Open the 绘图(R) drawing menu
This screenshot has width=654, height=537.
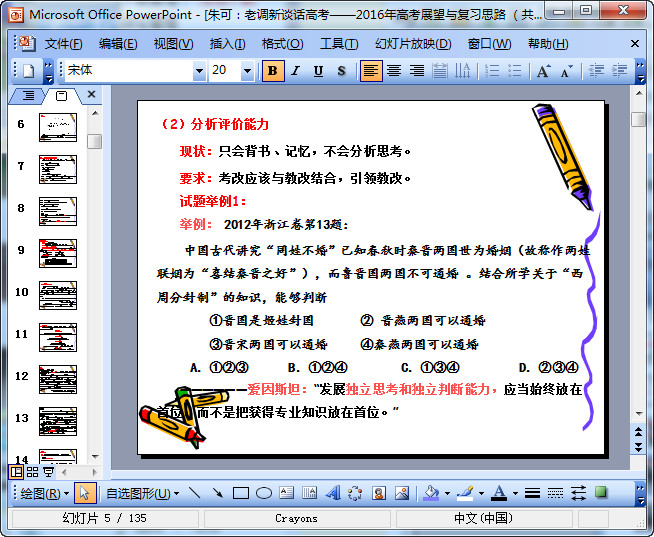[44, 494]
